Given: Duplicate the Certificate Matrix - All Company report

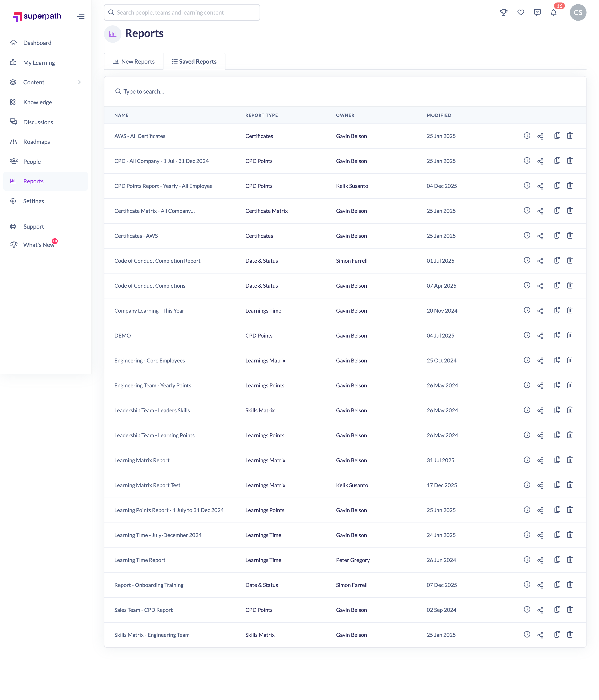Looking at the screenshot, I should 557,210.
